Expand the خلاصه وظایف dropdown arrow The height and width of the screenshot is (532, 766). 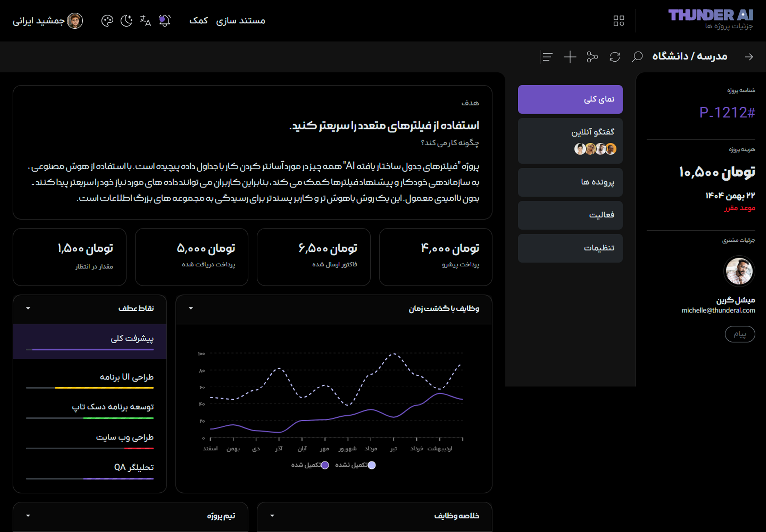tap(272, 516)
